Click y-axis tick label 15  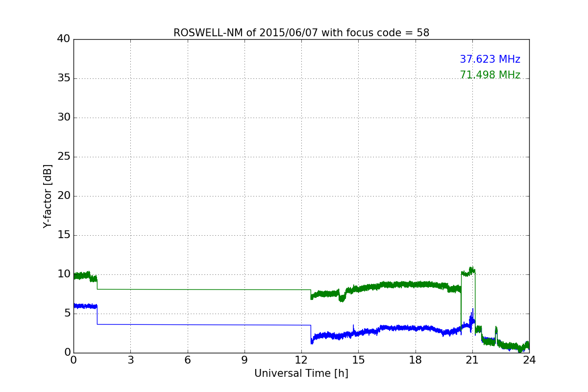tap(64, 235)
